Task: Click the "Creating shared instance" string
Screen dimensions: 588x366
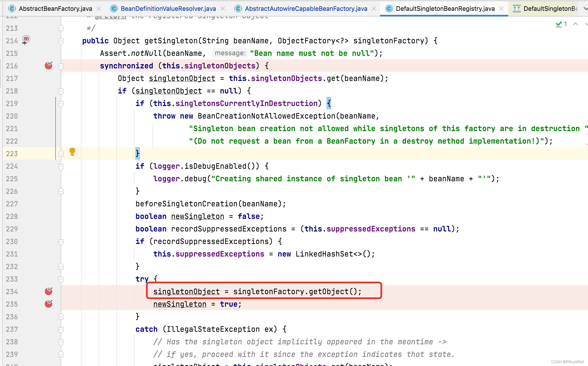Action: click(313, 179)
